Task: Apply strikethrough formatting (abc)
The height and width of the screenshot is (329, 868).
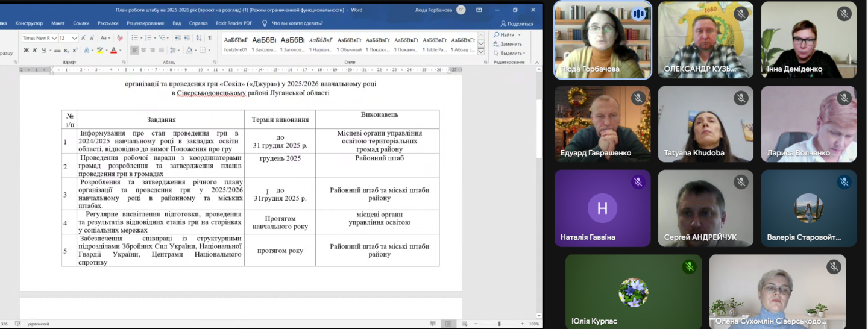Action: point(57,50)
